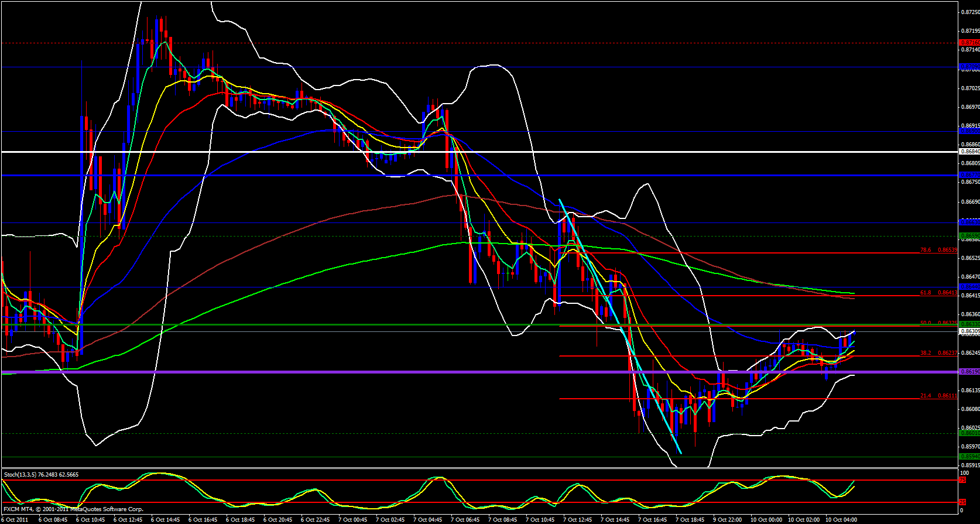Select the purple horizontal line at 0.86190

point(479,372)
